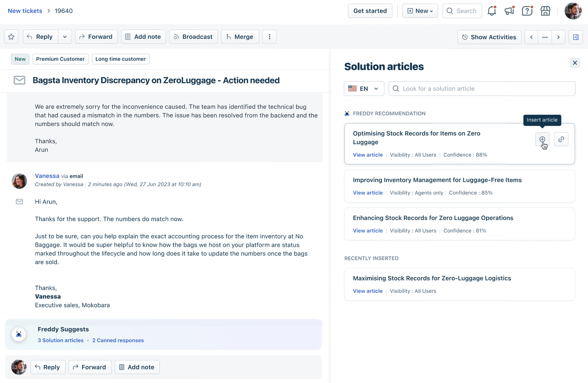
Task: Open the user profile avatar at top right
Action: coord(573,11)
